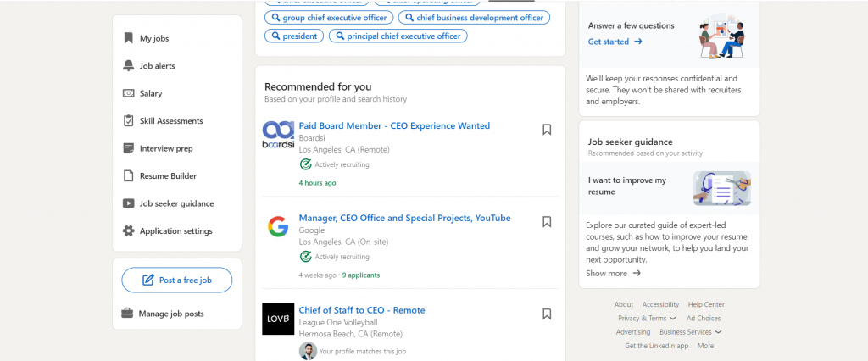Click the arrow next to Get started
Screen dimensions: 868x361
click(638, 42)
